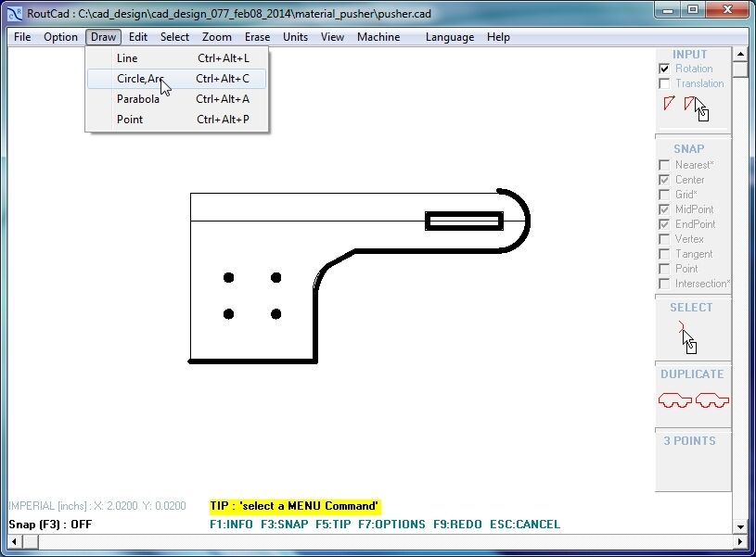The width and height of the screenshot is (756, 557).
Task: Toggle EndPoint snap checkbox
Action: coord(664,224)
